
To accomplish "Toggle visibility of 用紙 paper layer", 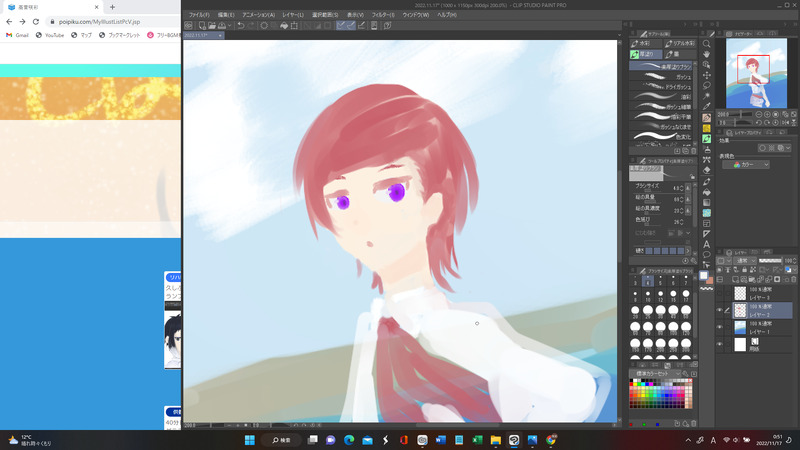I will [719, 344].
